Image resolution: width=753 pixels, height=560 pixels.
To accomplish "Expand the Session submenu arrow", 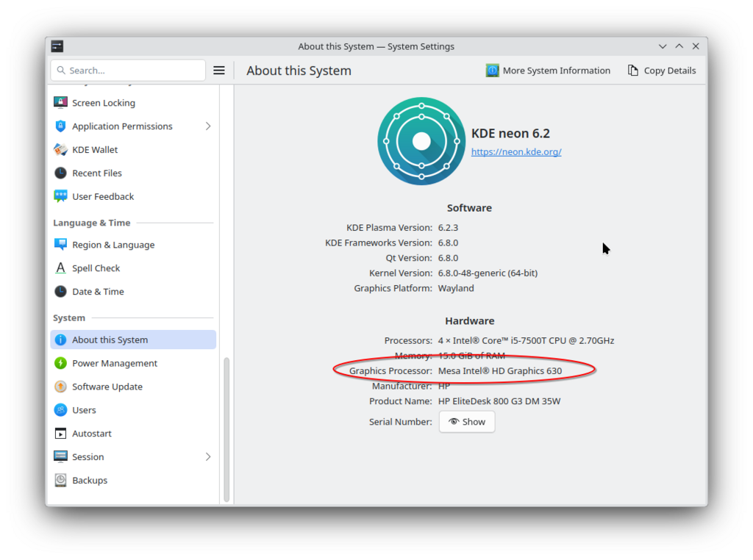I will 208,456.
